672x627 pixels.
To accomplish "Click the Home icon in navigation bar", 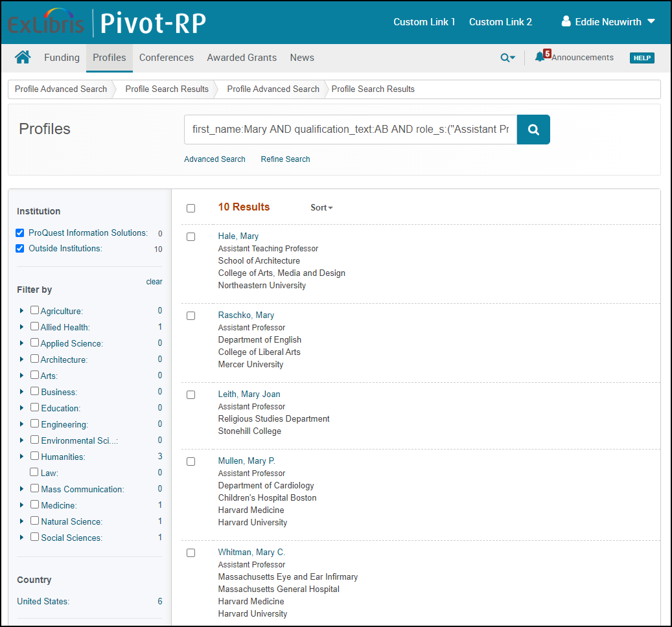I will (23, 58).
